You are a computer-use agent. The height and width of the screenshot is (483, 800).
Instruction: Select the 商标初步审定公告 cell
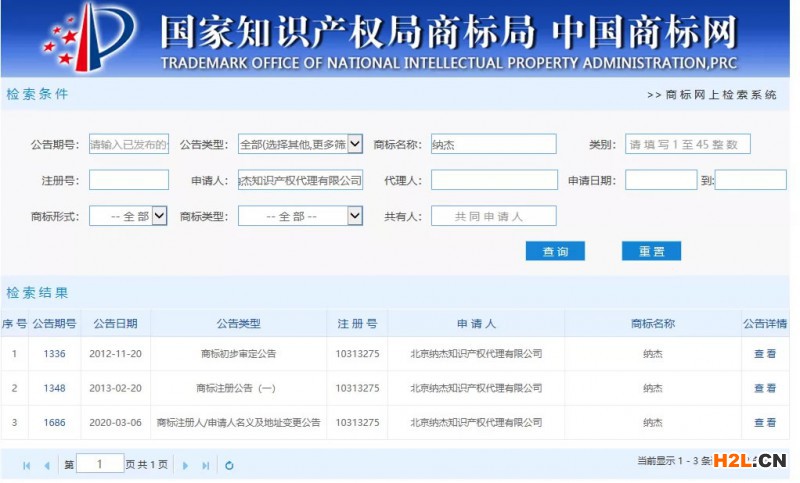point(238,353)
